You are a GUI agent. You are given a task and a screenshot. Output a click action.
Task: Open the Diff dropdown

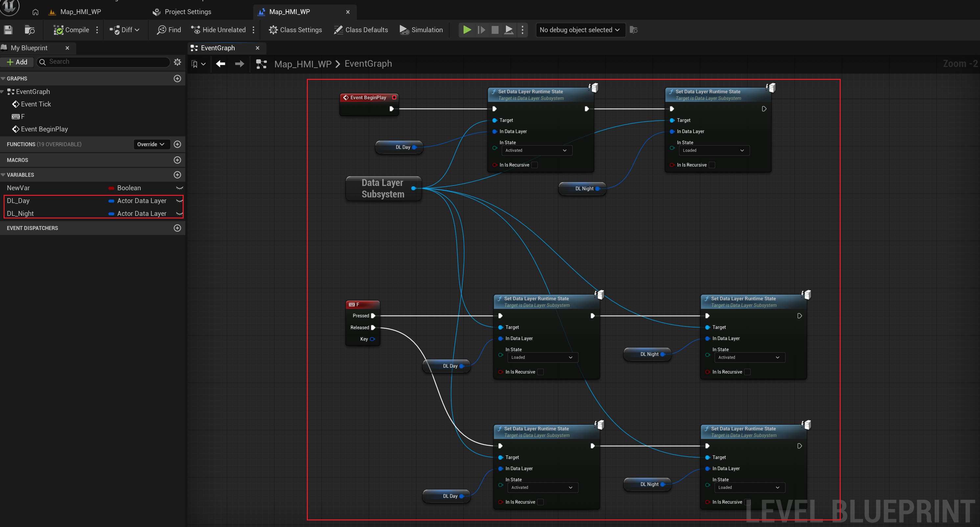125,30
